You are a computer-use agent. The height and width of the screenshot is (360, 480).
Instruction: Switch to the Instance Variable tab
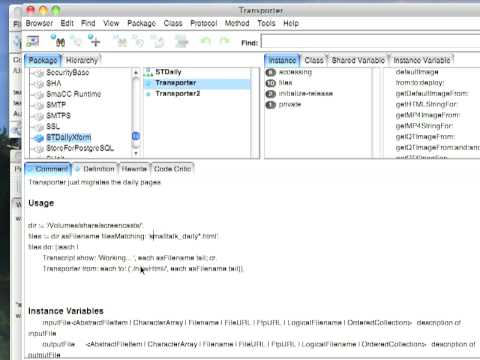pos(422,60)
